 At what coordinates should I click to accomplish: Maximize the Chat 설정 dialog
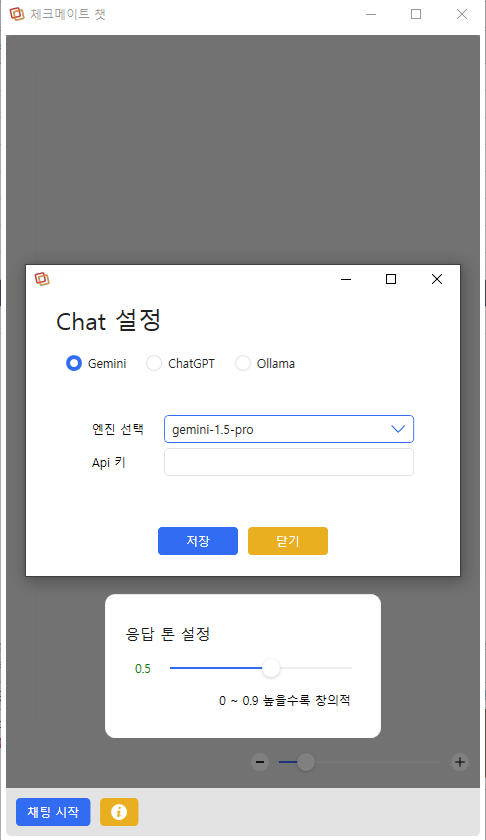point(391,279)
